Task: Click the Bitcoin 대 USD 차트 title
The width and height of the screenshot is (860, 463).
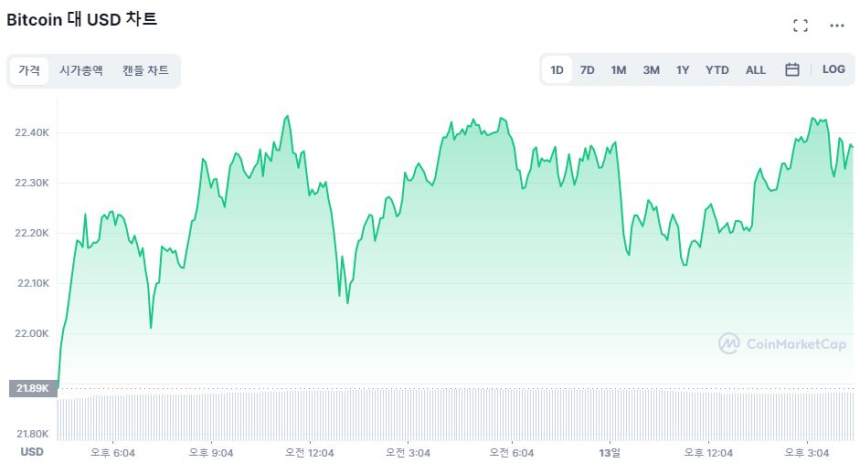Action: coord(82,19)
